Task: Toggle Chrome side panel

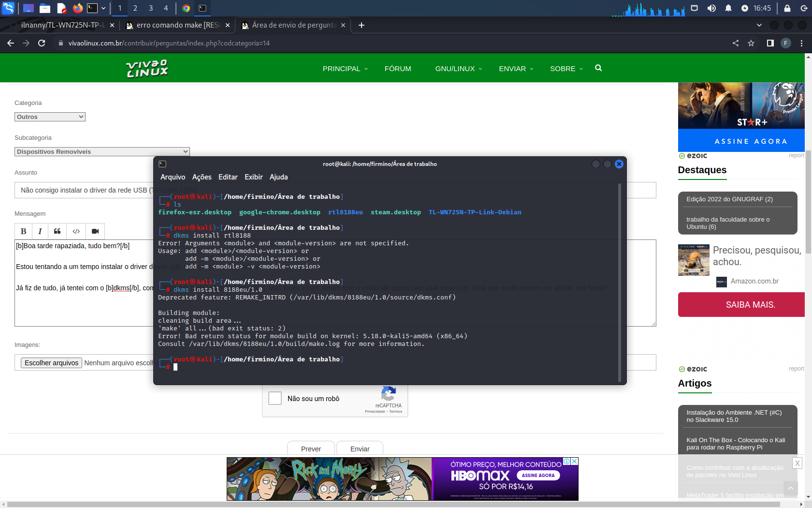Action: (770, 43)
